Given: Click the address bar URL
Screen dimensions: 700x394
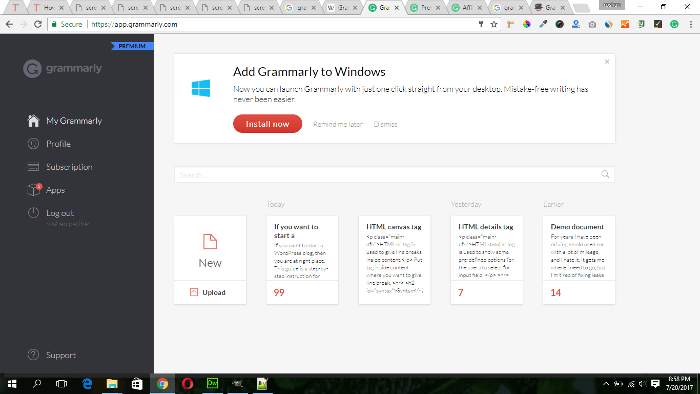Looking at the screenshot, I should point(134,24).
